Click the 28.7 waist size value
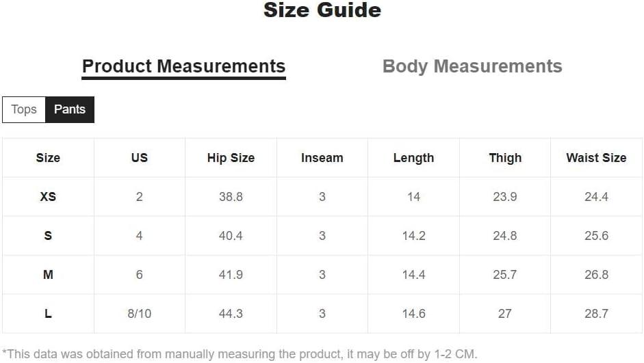This screenshot has height=363, width=644. pyautogui.click(x=596, y=314)
